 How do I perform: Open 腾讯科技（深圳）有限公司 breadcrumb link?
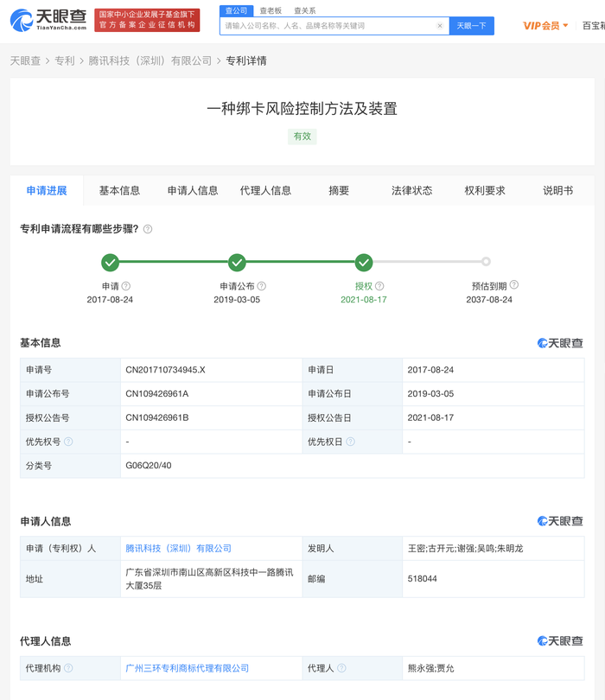[150, 60]
